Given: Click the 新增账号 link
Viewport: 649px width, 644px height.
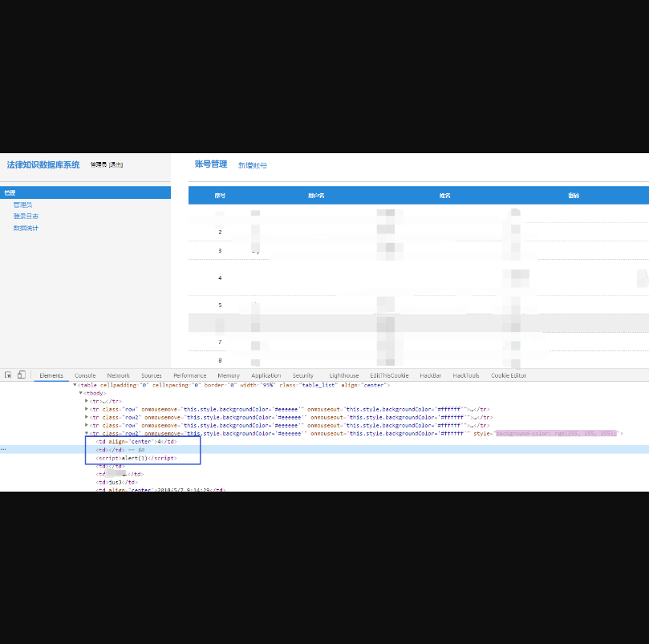Looking at the screenshot, I should (253, 165).
